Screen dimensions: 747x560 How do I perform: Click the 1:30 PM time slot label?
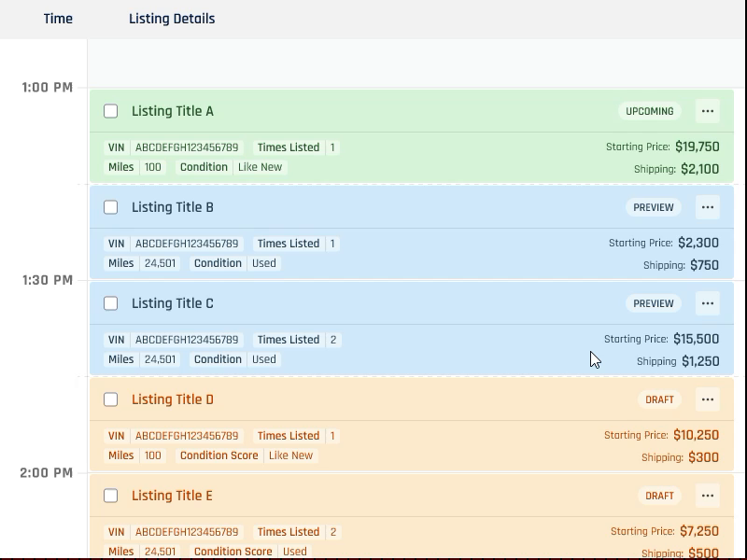47,280
